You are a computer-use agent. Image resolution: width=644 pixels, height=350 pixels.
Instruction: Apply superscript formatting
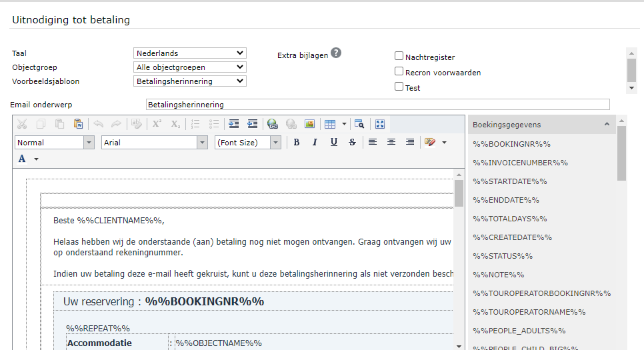(x=157, y=124)
